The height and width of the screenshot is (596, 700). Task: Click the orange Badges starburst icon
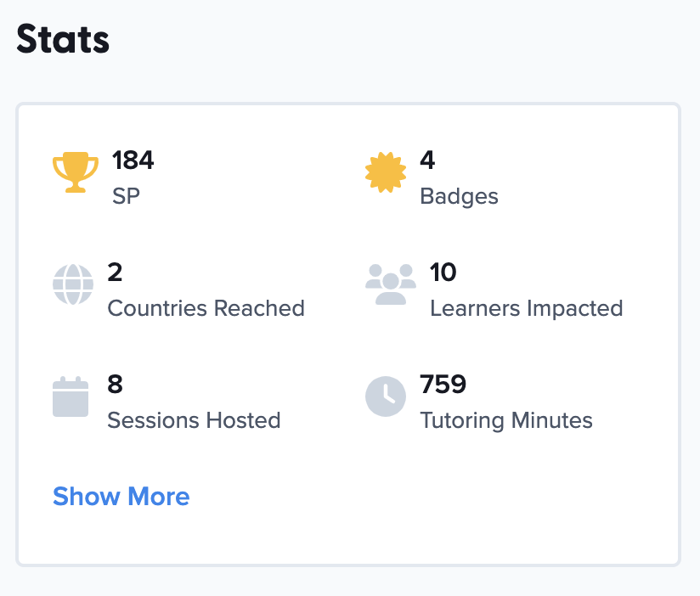(x=386, y=173)
